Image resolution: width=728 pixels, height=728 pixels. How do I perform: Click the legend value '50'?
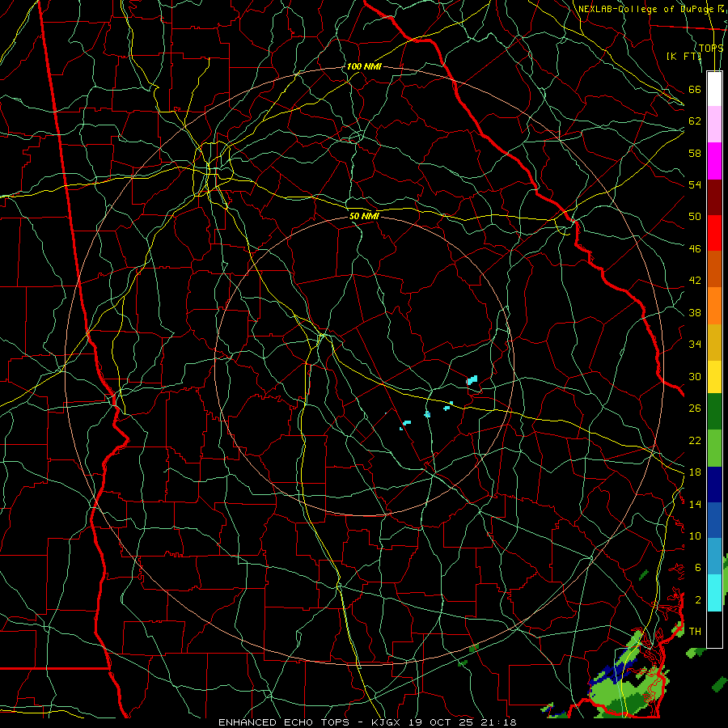[x=695, y=216]
